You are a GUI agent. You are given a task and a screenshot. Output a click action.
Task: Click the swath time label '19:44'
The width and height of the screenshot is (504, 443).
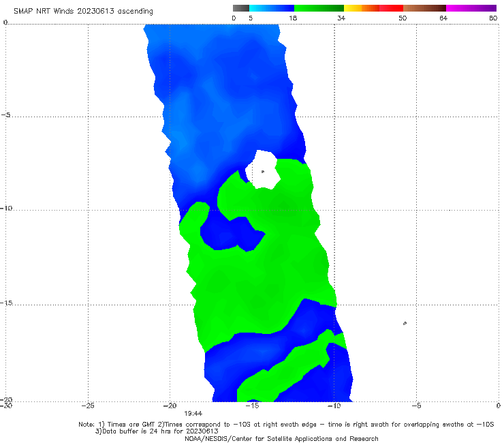tap(193, 414)
